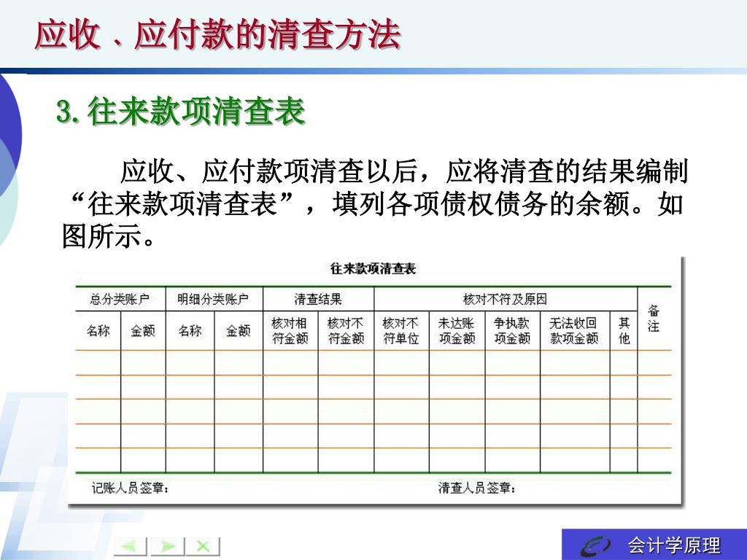This screenshot has height=560, width=747.
Task: Click the text 图所示。
Action: pyautogui.click(x=109, y=236)
